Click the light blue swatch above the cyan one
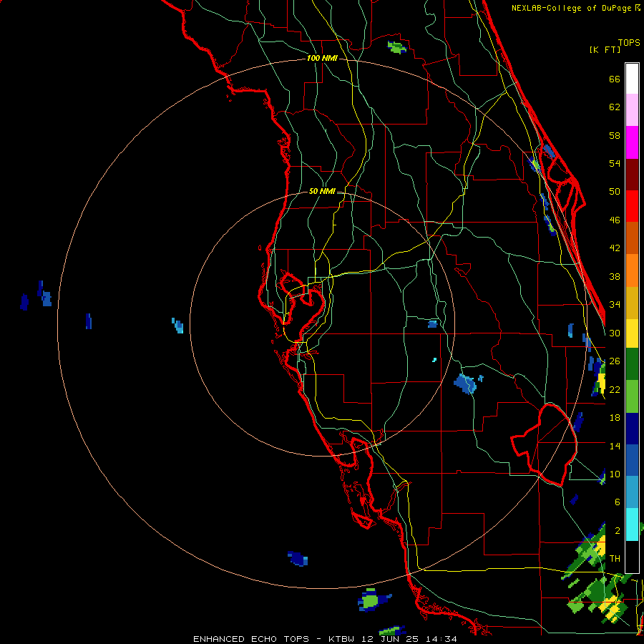The image size is (644, 644). pos(632,492)
